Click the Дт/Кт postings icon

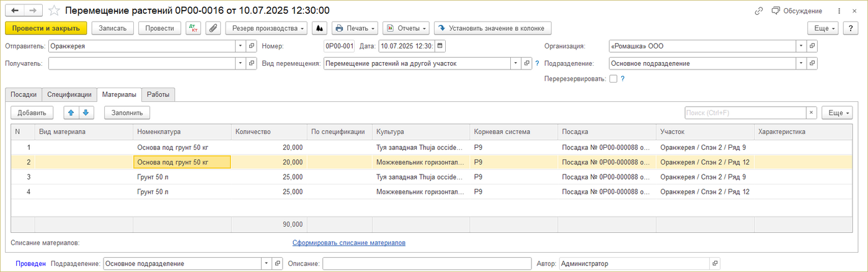[x=193, y=28]
